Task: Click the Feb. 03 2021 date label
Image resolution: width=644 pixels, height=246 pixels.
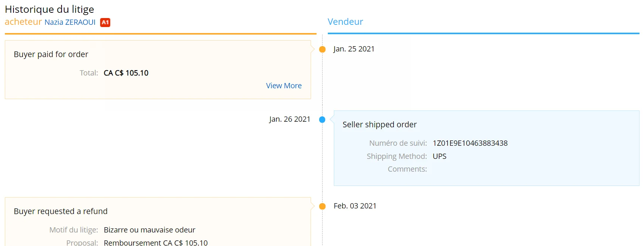Action: pyautogui.click(x=355, y=206)
